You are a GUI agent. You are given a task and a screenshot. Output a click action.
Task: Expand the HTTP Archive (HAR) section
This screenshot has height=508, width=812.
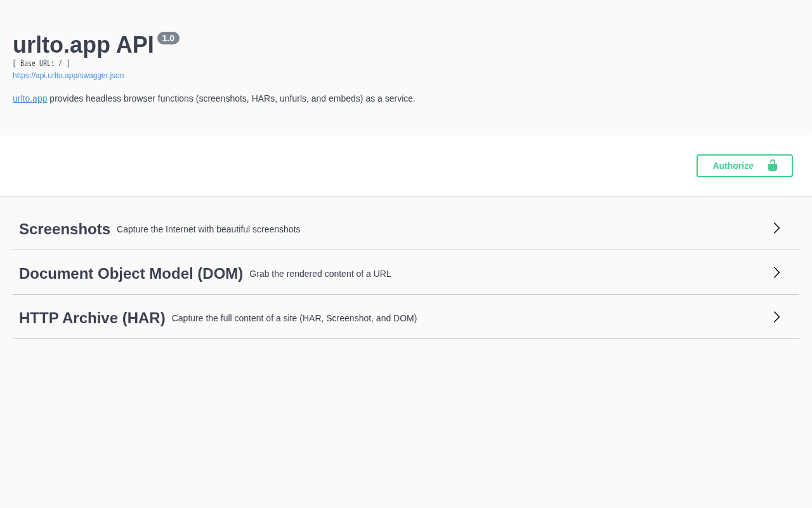pyautogui.click(x=92, y=318)
